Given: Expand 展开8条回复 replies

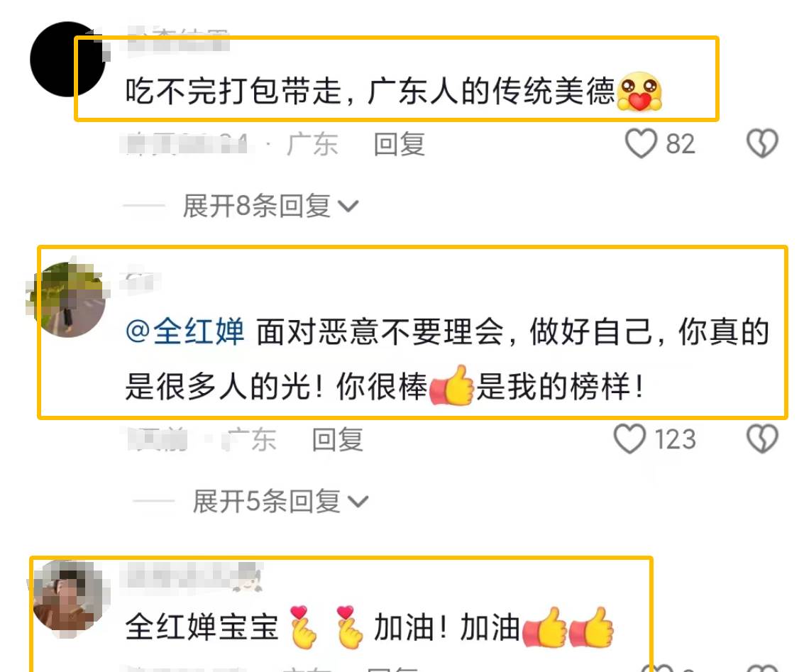Looking at the screenshot, I should (x=270, y=206).
